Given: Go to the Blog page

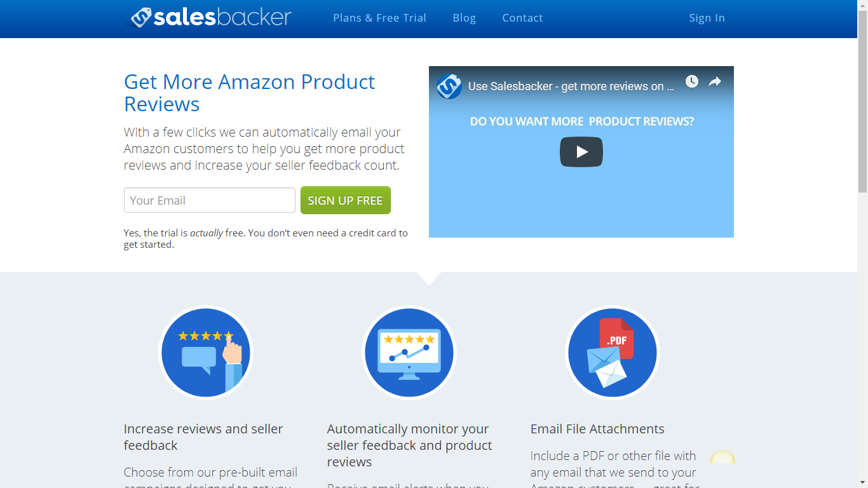Looking at the screenshot, I should pos(464,18).
